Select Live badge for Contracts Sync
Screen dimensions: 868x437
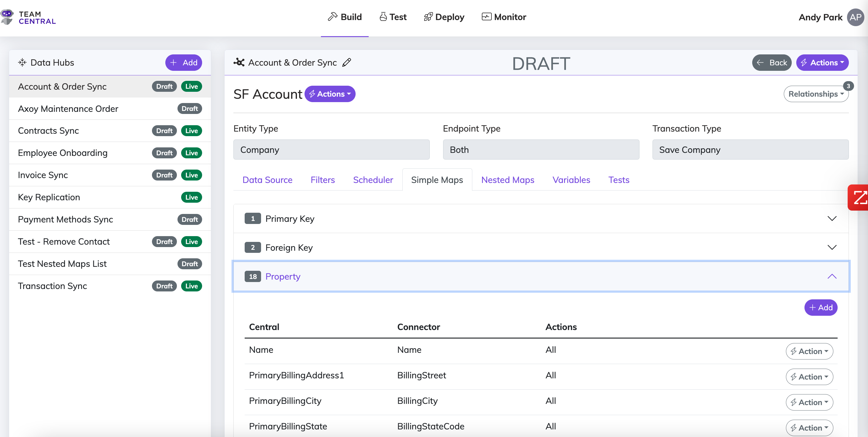pyautogui.click(x=191, y=131)
